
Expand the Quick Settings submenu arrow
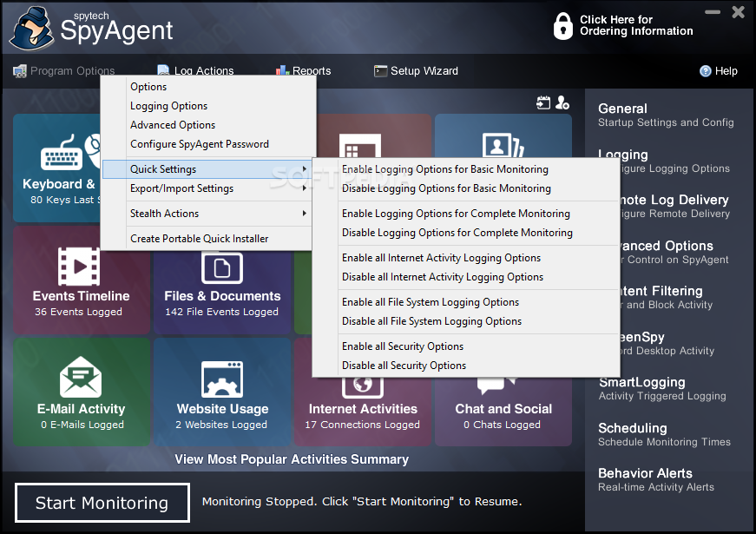coord(305,168)
